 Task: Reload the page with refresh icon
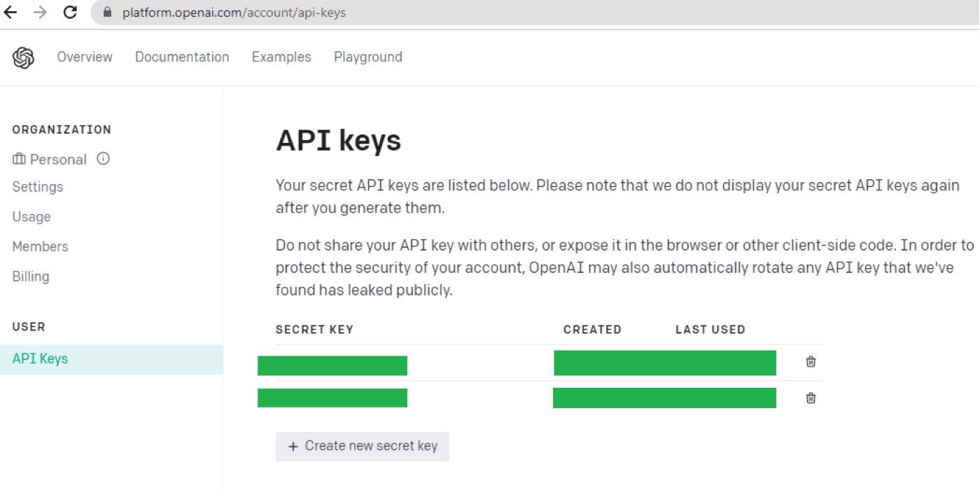70,12
